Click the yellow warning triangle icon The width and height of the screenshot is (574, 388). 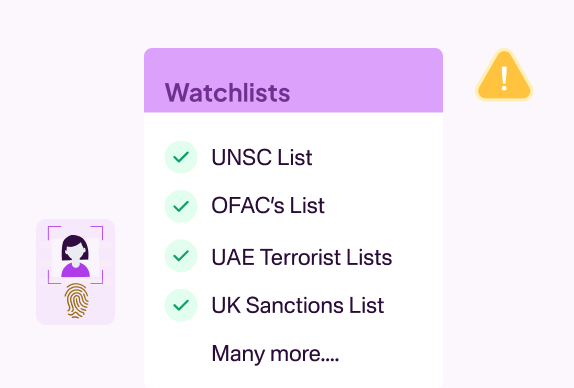(x=504, y=75)
